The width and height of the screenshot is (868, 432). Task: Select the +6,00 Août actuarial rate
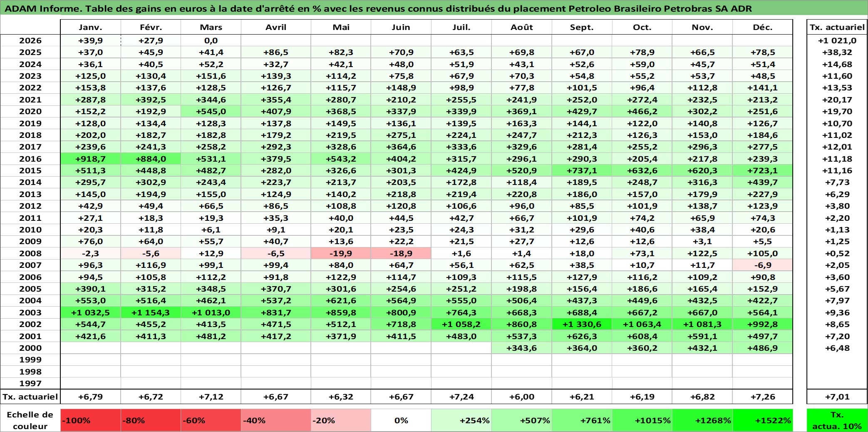tap(522, 397)
